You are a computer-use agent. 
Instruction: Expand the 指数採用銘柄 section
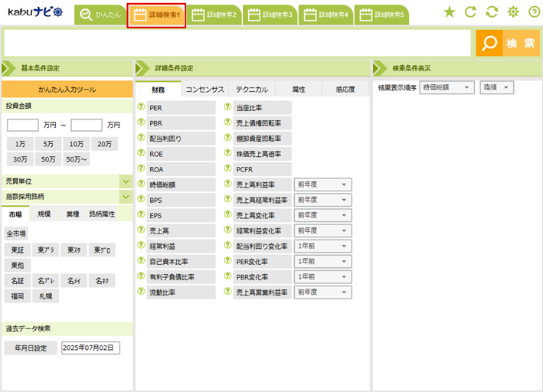coord(126,196)
